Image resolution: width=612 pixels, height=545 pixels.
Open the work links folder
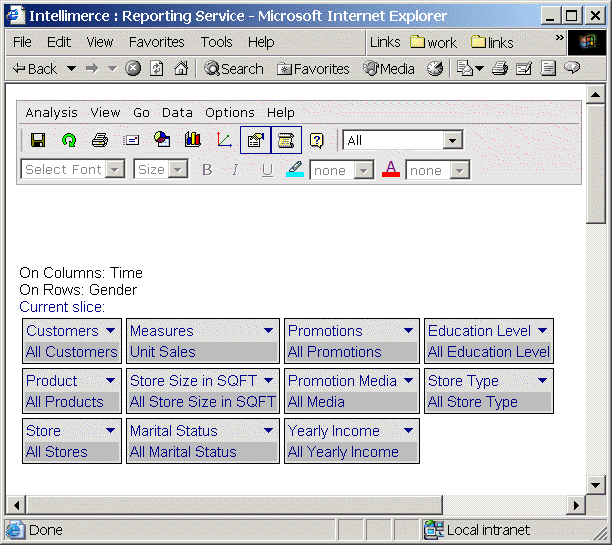pos(433,42)
